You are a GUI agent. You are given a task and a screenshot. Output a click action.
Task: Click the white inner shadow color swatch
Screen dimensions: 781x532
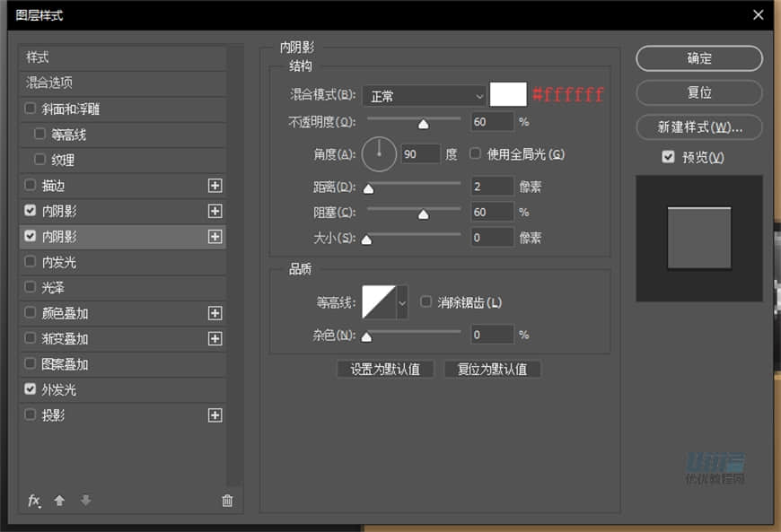point(507,94)
